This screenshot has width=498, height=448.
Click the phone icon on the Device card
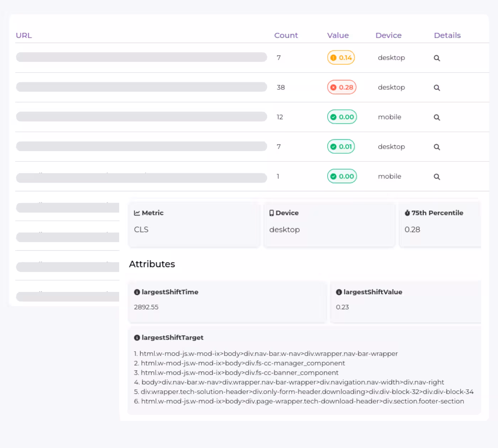click(271, 213)
